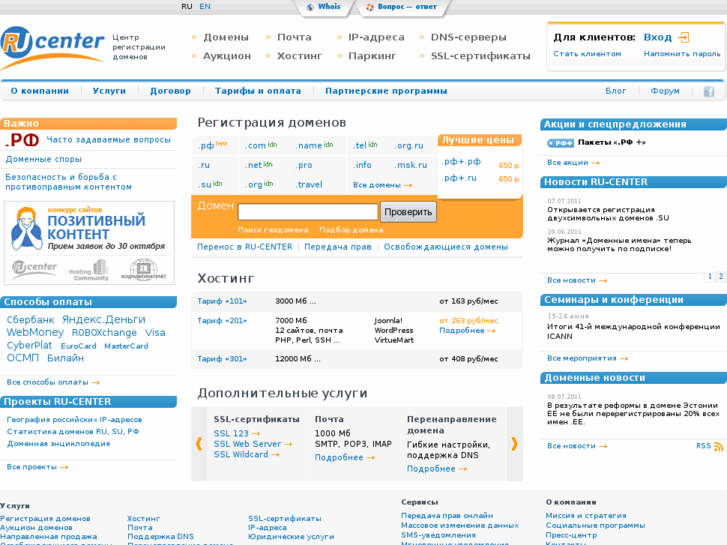Click Тариф «201» link
This screenshot has height=545, width=727.
pos(222,321)
